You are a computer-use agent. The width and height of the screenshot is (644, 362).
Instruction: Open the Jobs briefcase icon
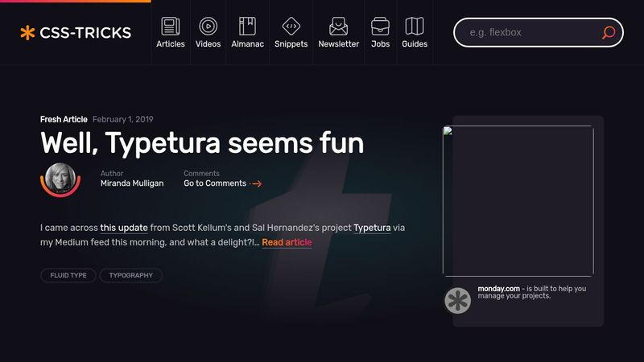pos(380,26)
